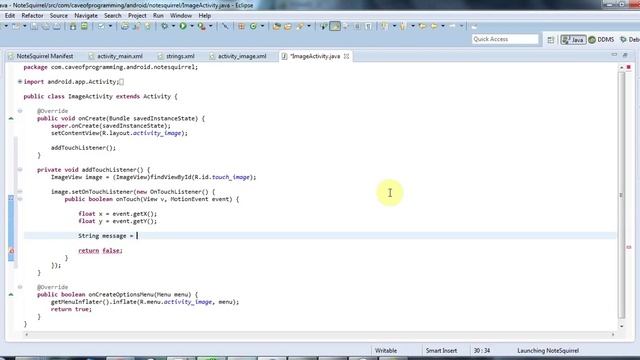This screenshot has height=360, width=640.
Task: Click the addTouchListener(); call inside onCreate
Action: click(83, 148)
